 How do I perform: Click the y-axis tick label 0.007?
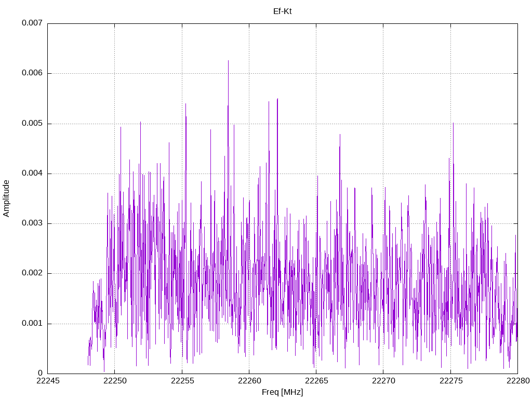point(32,23)
